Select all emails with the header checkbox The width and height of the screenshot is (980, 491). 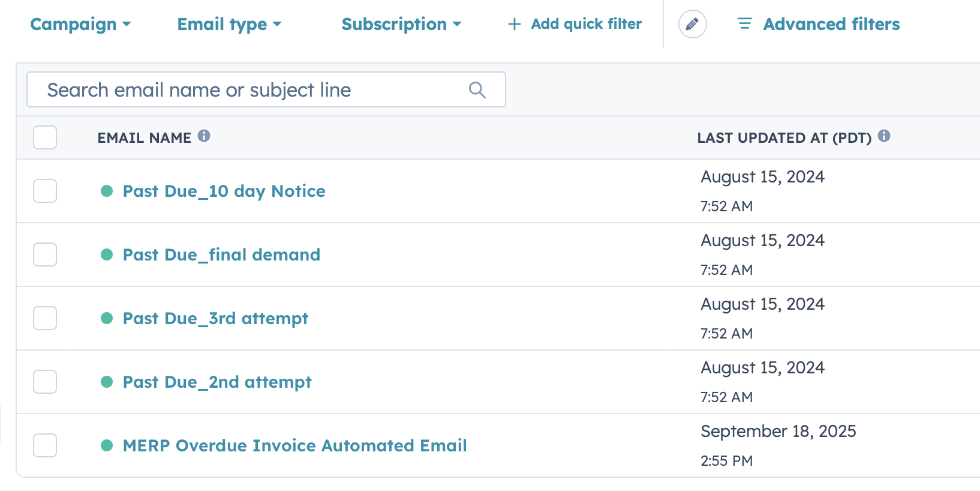(44, 137)
